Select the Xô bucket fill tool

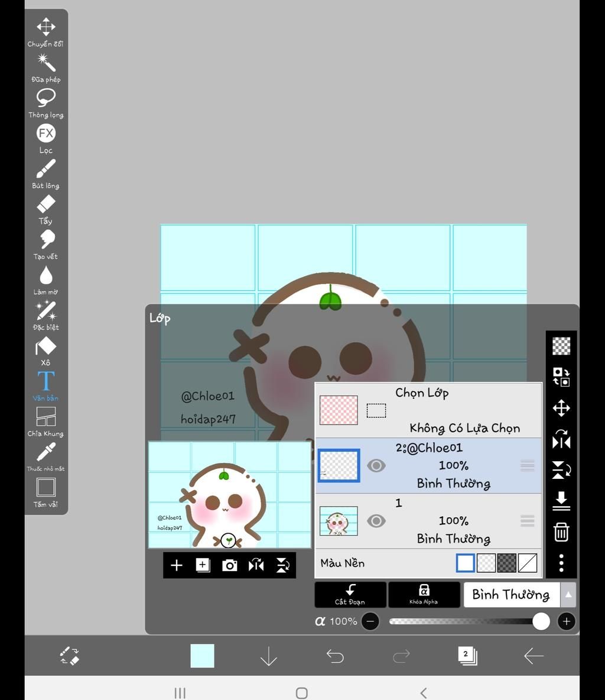click(45, 351)
